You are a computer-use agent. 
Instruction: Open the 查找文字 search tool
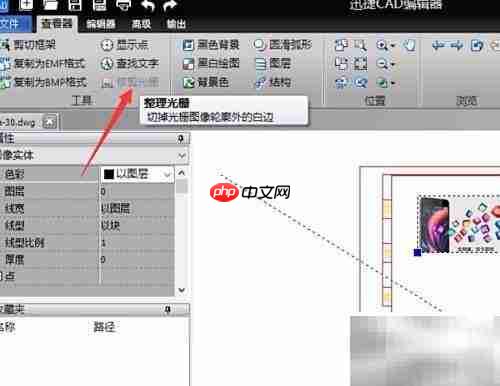[x=130, y=63]
